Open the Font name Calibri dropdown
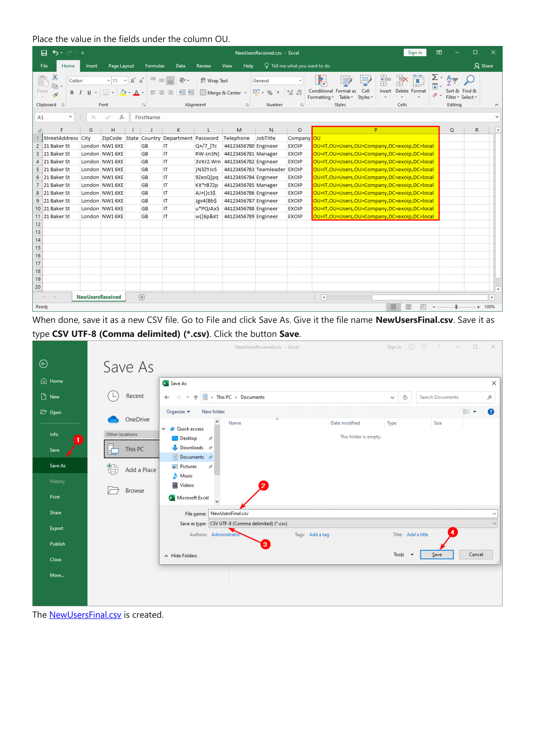The height and width of the screenshot is (756, 535). [108, 81]
